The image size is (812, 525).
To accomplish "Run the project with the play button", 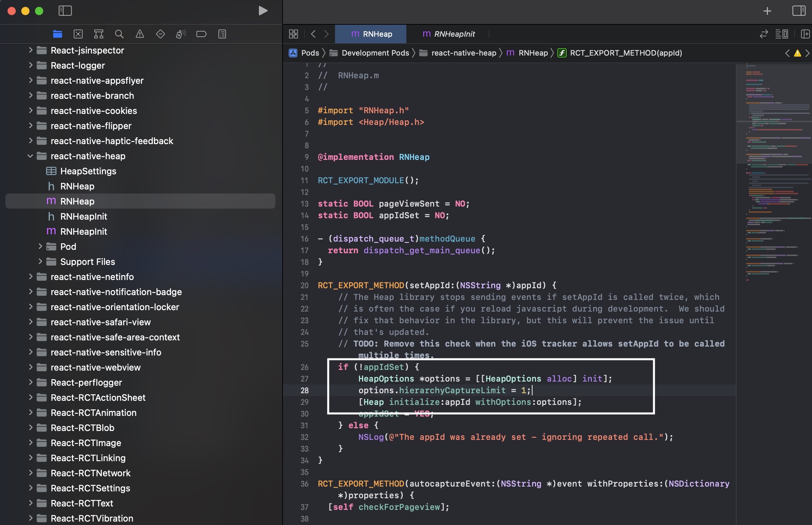I will coord(263,11).
